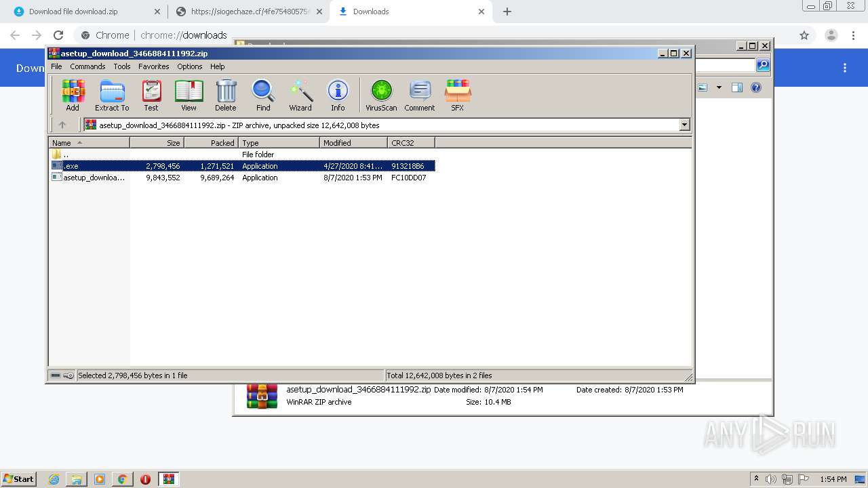Image resolution: width=868 pixels, height=488 pixels.
Task: Sort file list by Modified column
Action: click(353, 143)
